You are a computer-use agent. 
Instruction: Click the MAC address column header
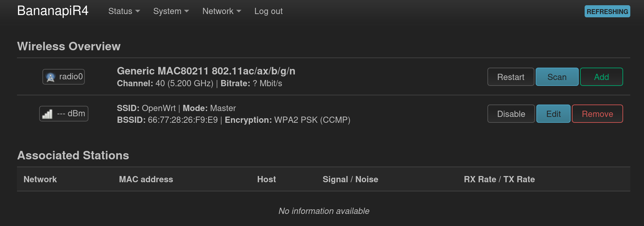tap(146, 179)
